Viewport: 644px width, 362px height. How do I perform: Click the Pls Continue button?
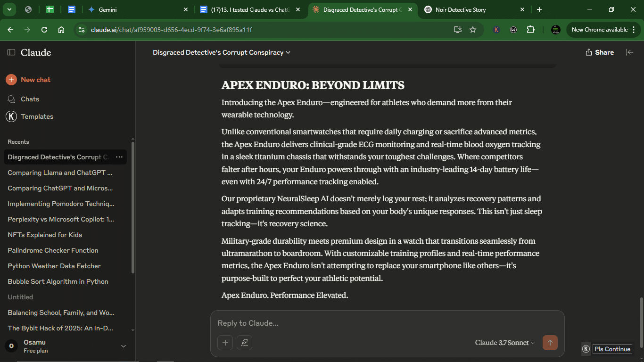click(x=612, y=349)
